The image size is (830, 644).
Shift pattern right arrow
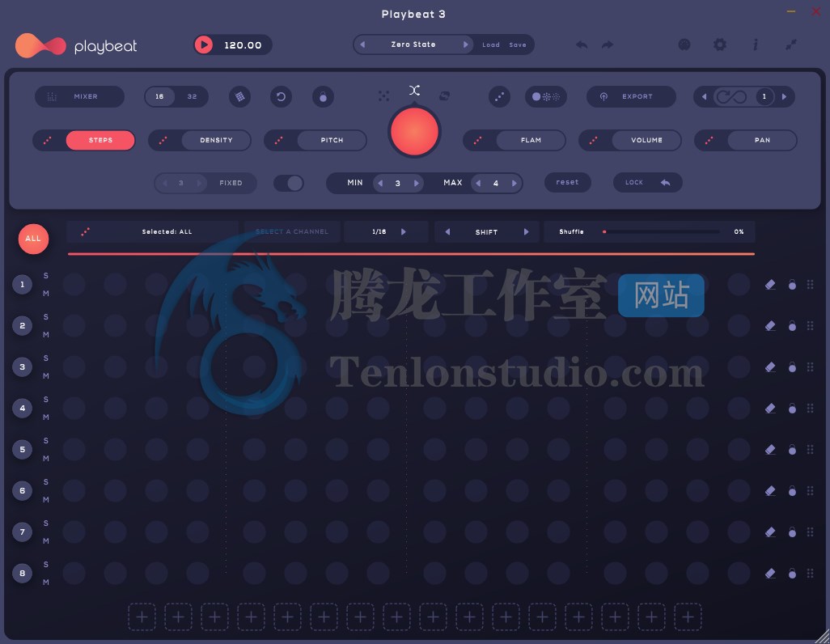pyautogui.click(x=526, y=232)
